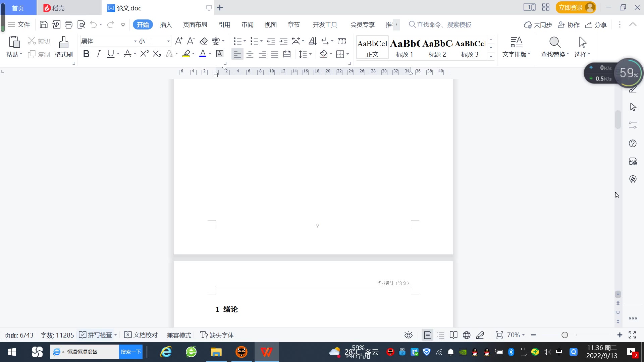This screenshot has height=362, width=644.
Task: Click the center alignment icon
Action: pos(250,54)
